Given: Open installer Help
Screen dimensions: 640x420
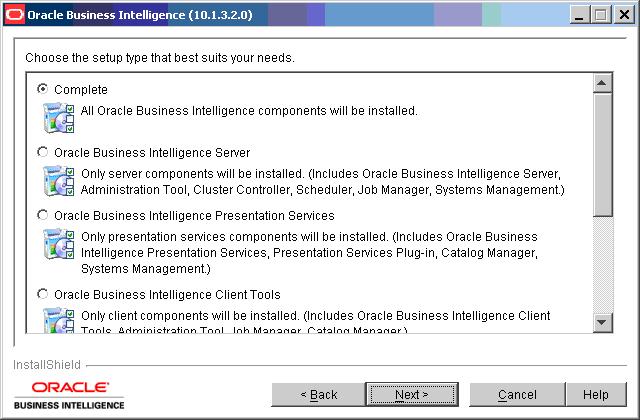Looking at the screenshot, I should click(596, 395).
